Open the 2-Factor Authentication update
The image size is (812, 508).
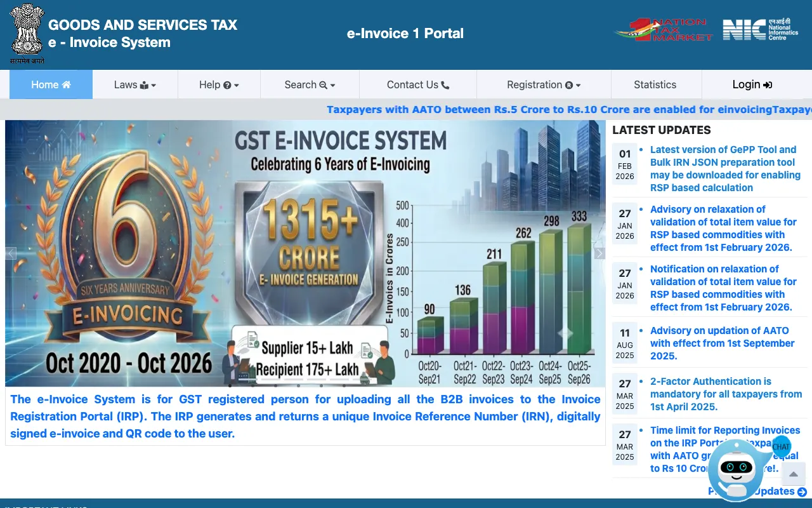pos(726,394)
